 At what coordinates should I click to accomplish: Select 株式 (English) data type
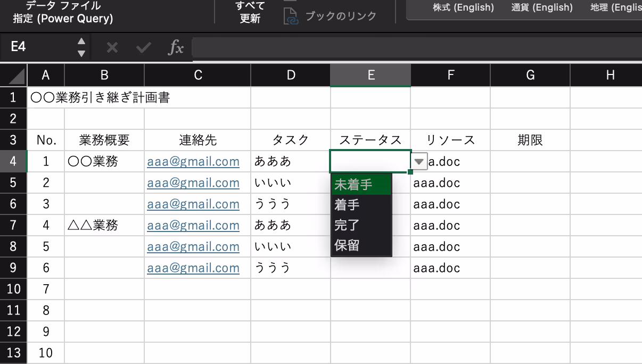point(463,7)
